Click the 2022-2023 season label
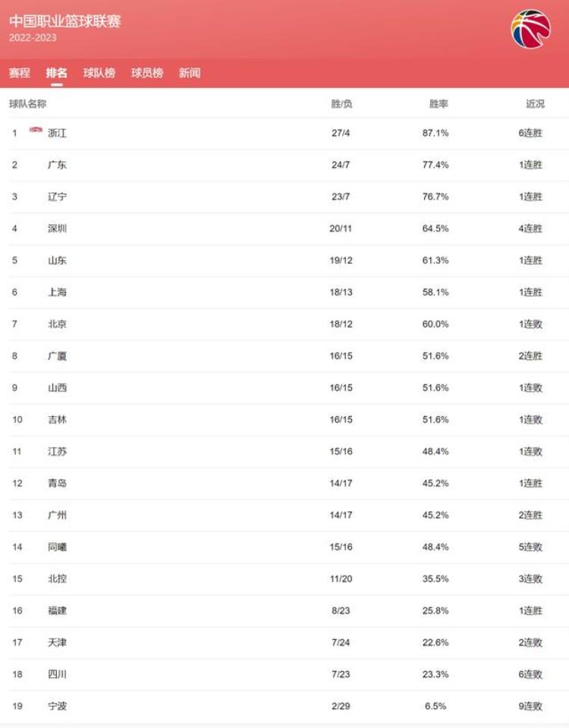 point(33,38)
